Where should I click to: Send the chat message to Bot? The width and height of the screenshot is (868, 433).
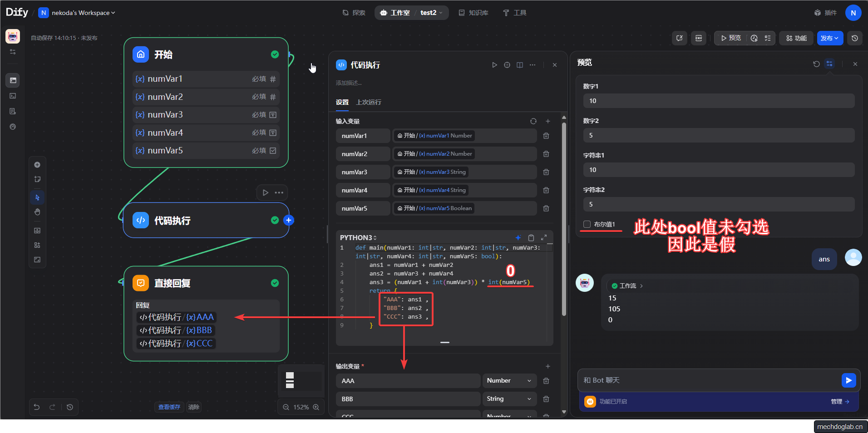848,380
